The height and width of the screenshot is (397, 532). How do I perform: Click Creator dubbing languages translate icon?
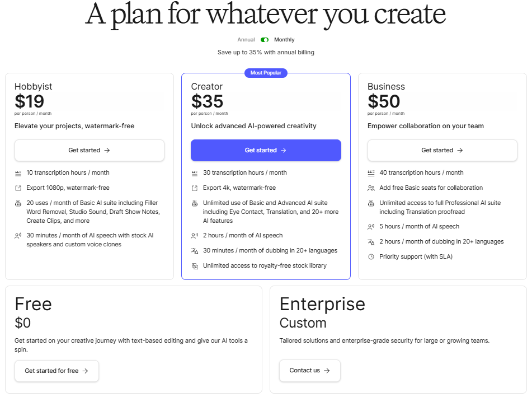(195, 251)
